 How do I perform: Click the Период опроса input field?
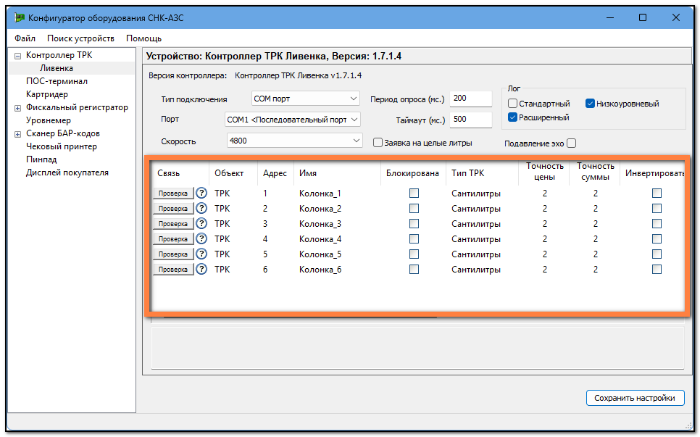point(471,99)
